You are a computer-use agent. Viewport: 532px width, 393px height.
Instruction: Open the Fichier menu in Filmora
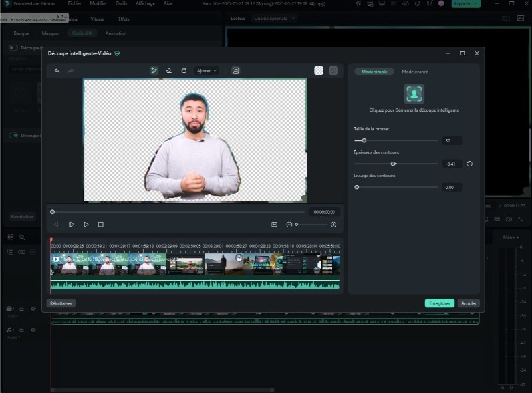click(74, 3)
